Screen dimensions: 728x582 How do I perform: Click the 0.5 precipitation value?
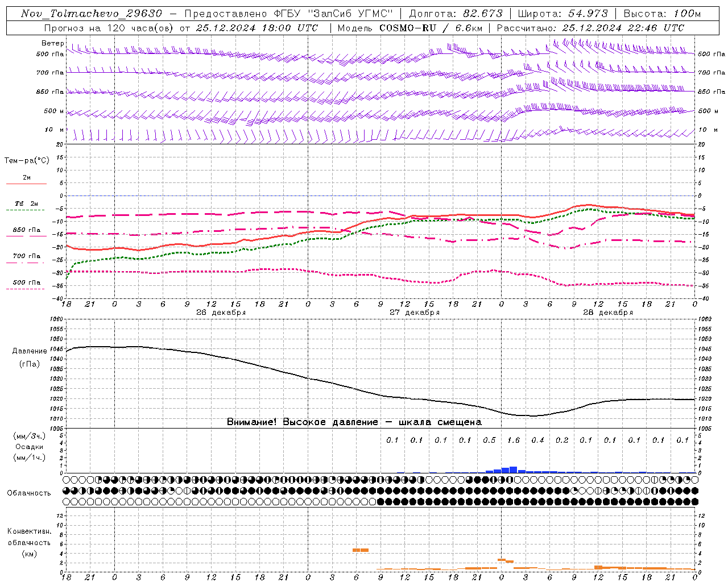(x=489, y=440)
